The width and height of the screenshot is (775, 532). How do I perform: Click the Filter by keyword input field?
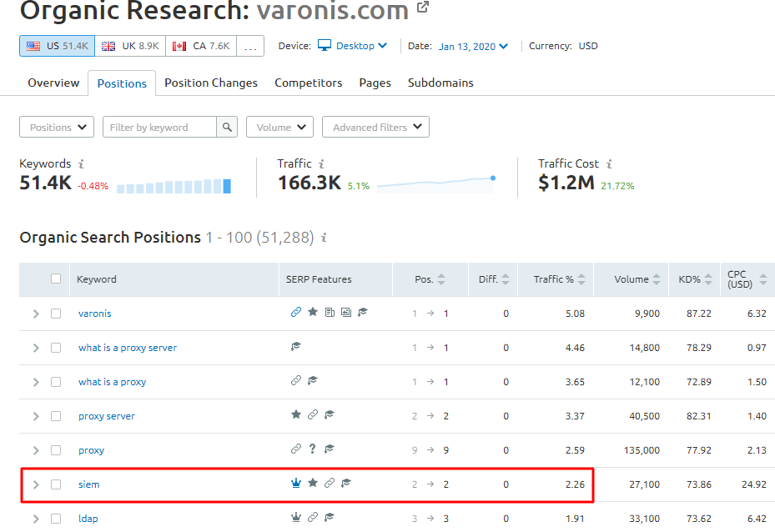[159, 127]
